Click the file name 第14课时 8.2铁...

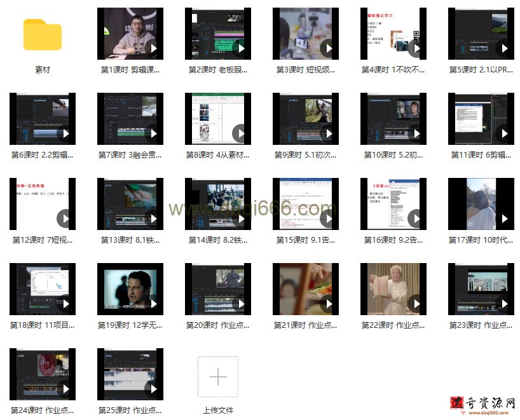click(x=218, y=240)
